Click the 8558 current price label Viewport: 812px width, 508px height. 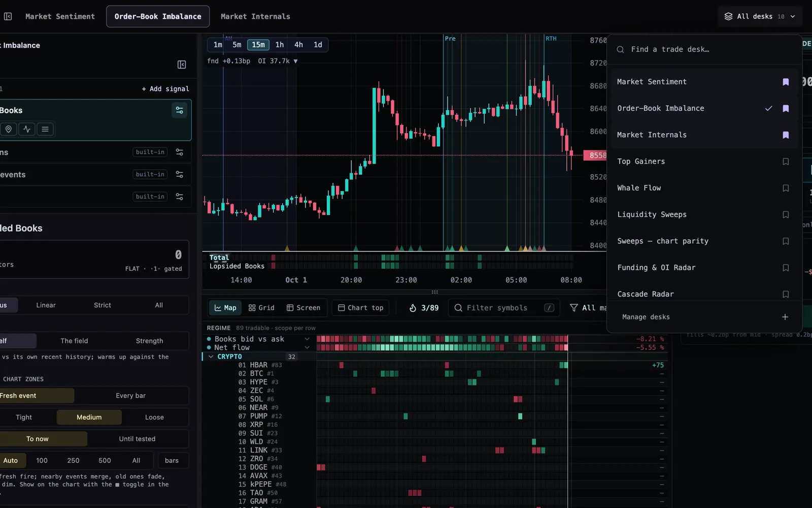click(x=595, y=155)
